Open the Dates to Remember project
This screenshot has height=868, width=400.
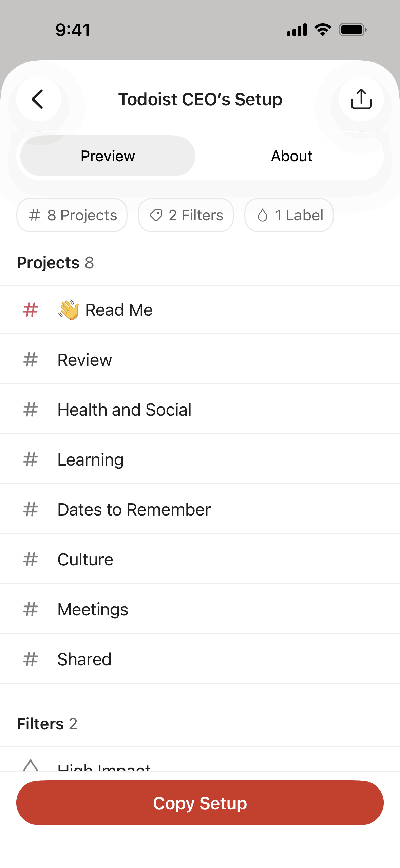tap(134, 509)
